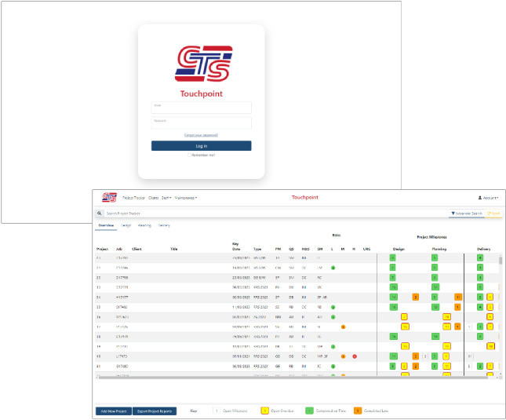Click the CTS logo in the navbar

coord(109,197)
